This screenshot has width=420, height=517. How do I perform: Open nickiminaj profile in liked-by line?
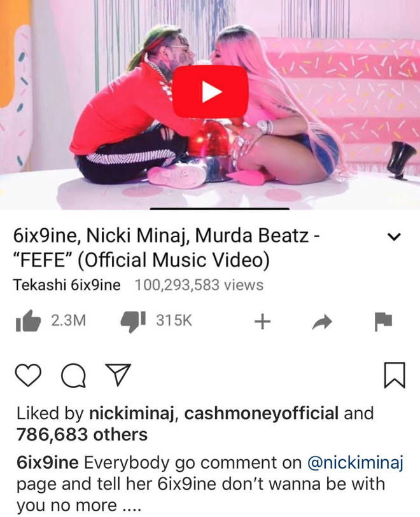pyautogui.click(x=131, y=413)
